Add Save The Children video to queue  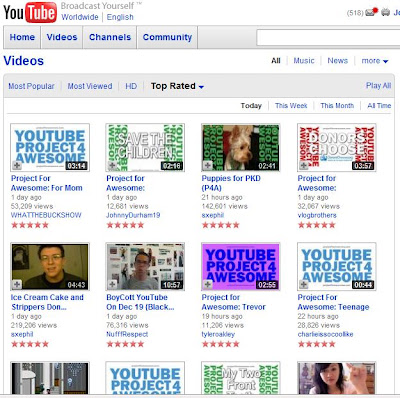click(x=112, y=165)
